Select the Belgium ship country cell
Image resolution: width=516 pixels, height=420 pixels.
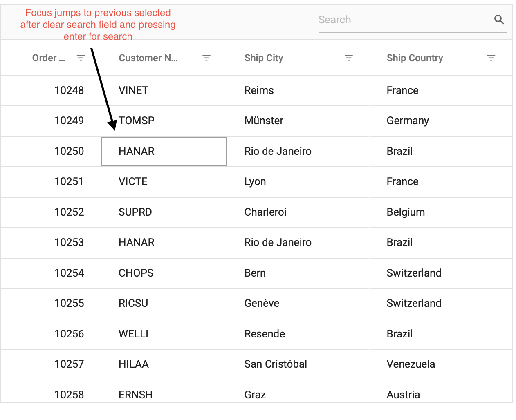click(x=406, y=212)
